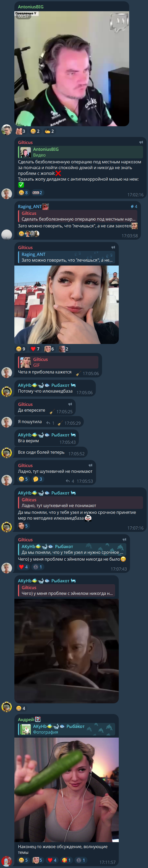Open replies arrow on "Ладно, тут шуткевичей не понимают"

[x=70, y=481]
